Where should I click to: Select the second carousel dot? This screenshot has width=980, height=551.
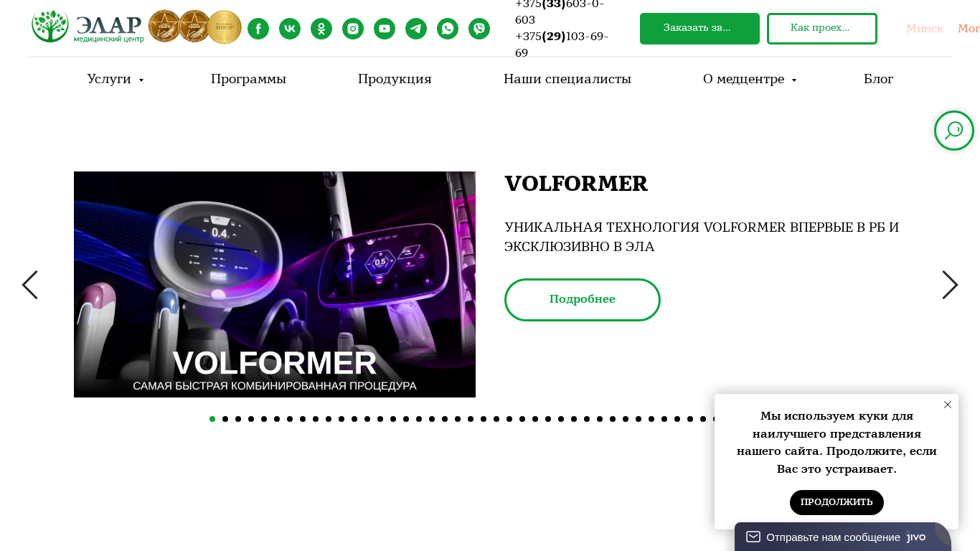click(225, 419)
